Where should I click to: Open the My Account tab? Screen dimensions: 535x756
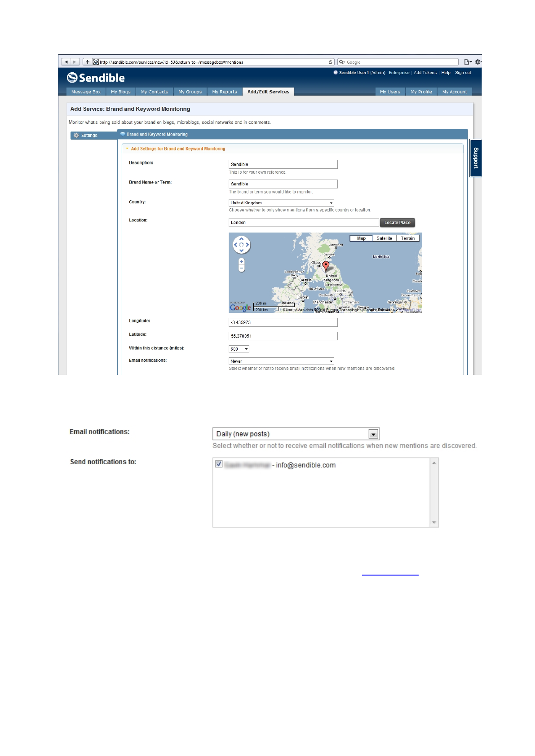(x=455, y=92)
